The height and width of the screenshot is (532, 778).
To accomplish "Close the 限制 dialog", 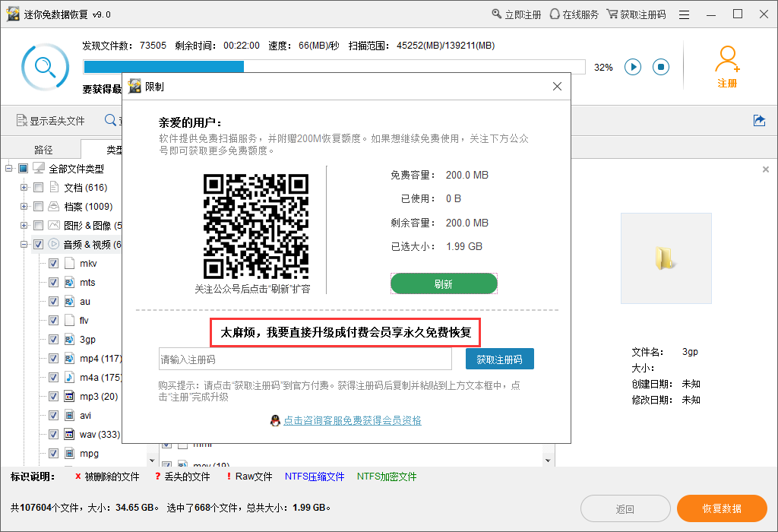I will [557, 87].
